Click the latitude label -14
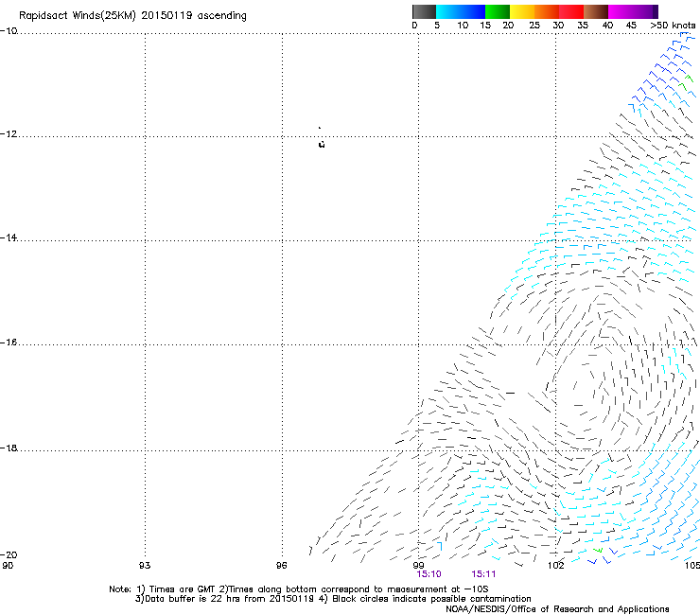Screen dimensions: 700x615 (9, 237)
